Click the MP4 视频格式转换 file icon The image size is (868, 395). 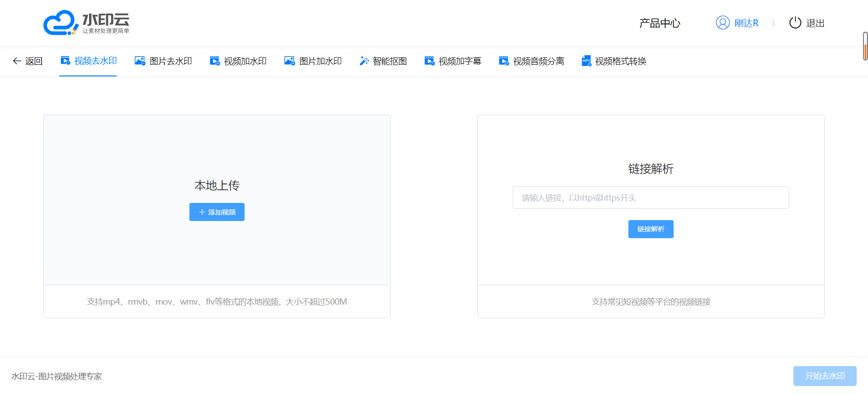[x=586, y=61]
